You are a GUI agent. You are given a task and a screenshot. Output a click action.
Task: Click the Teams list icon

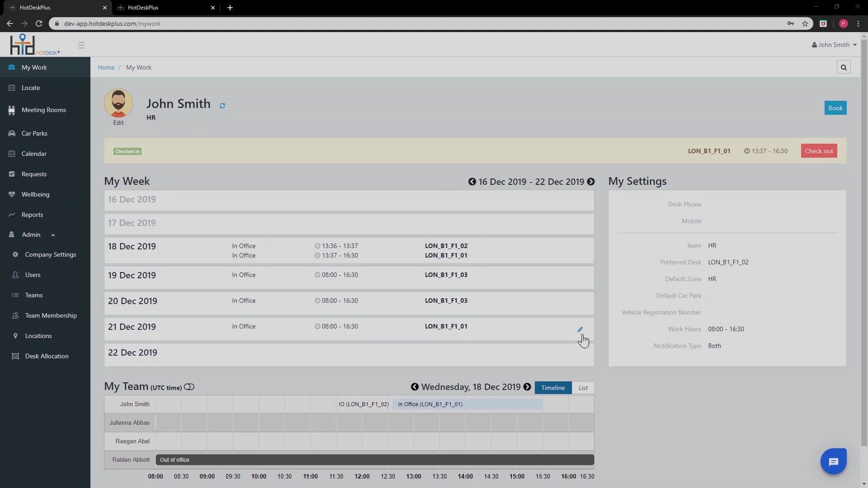(x=15, y=295)
